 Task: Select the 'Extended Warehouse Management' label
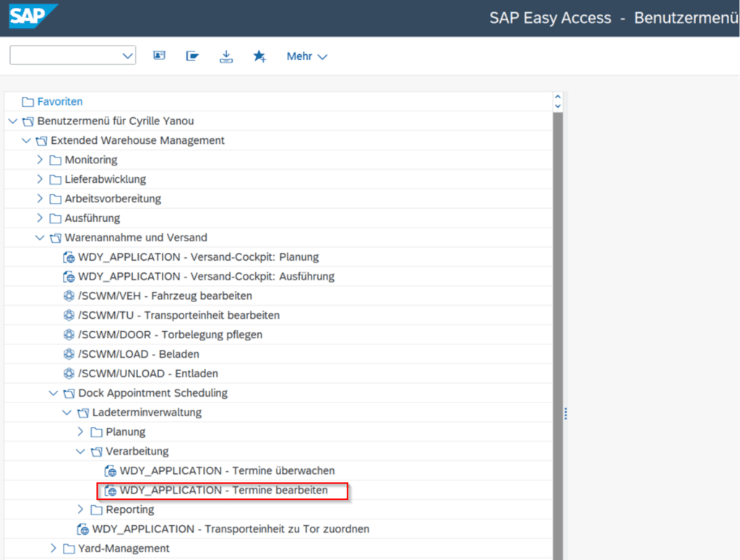coord(138,141)
